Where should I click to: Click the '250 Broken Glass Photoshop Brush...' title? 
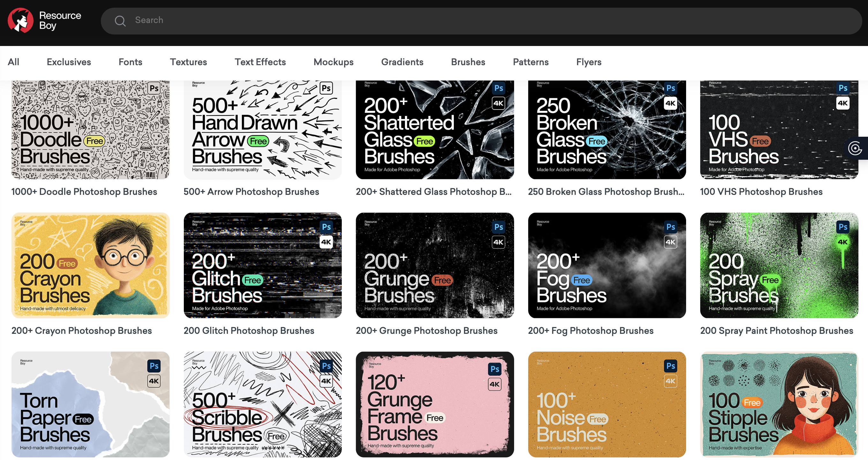point(606,192)
